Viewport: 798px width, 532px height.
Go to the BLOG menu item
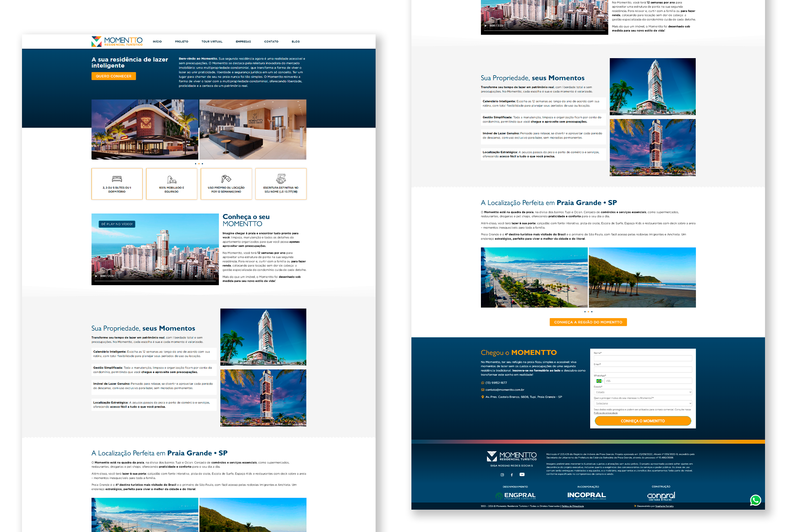[x=295, y=41]
